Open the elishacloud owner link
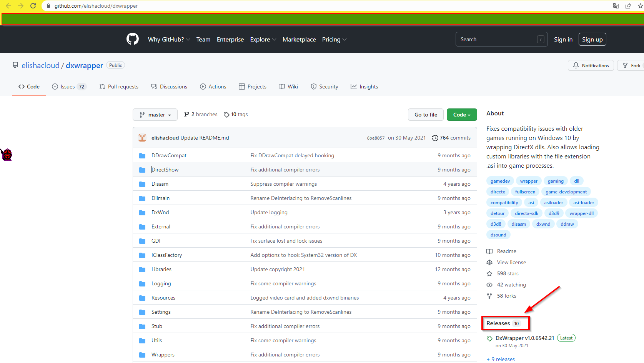Image resolution: width=644 pixels, height=363 pixels. (40, 65)
